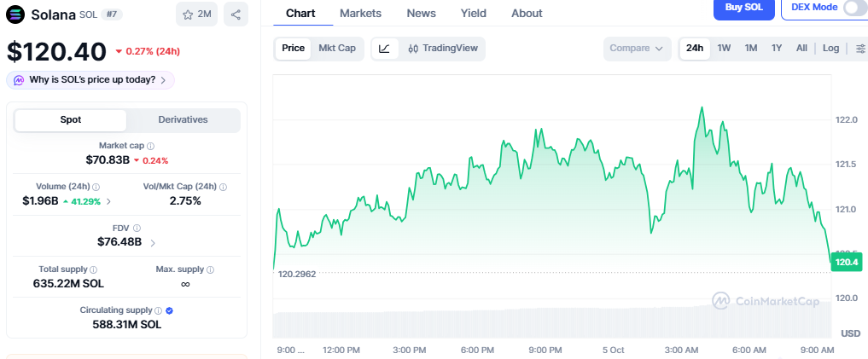
Task: Click the $70.83B market cap value
Action: tap(108, 160)
